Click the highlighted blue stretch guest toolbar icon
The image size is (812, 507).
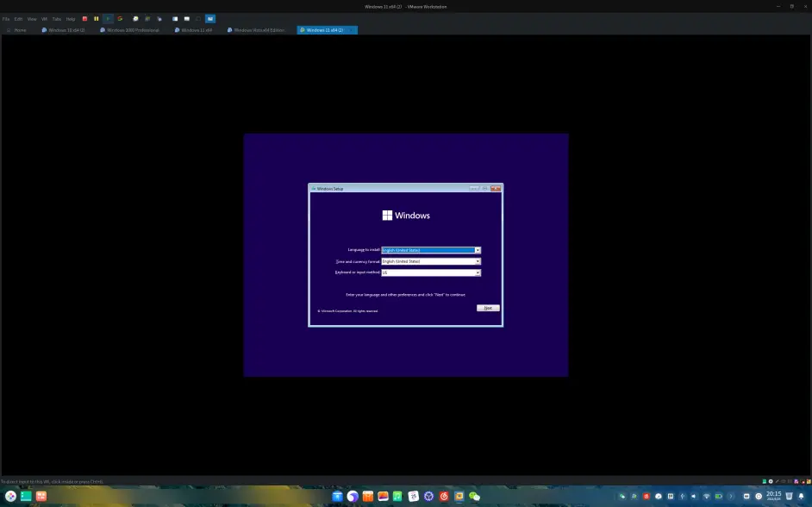click(x=210, y=19)
